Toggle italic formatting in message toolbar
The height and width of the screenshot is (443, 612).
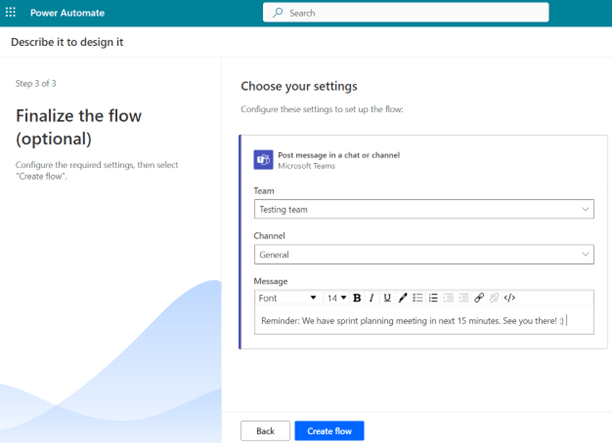tap(372, 298)
